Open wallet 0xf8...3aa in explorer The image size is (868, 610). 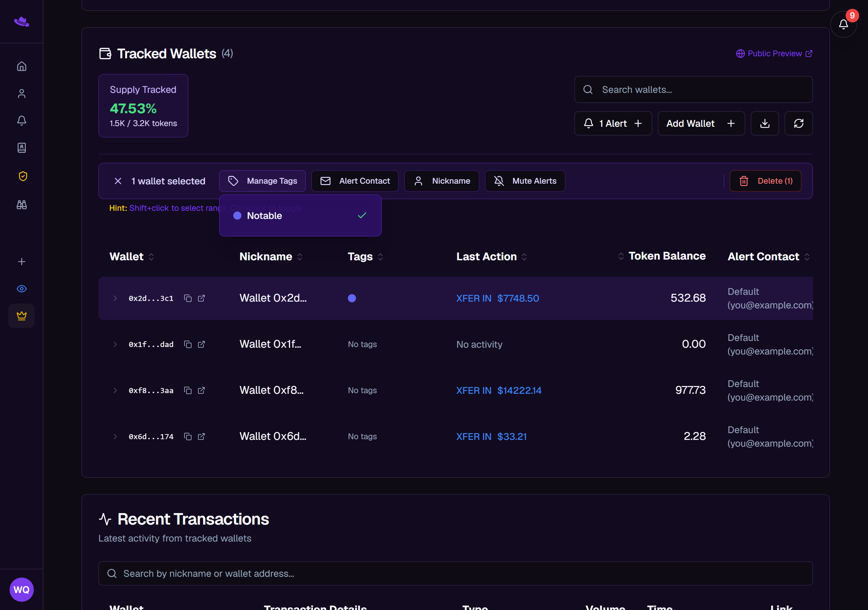(201, 390)
